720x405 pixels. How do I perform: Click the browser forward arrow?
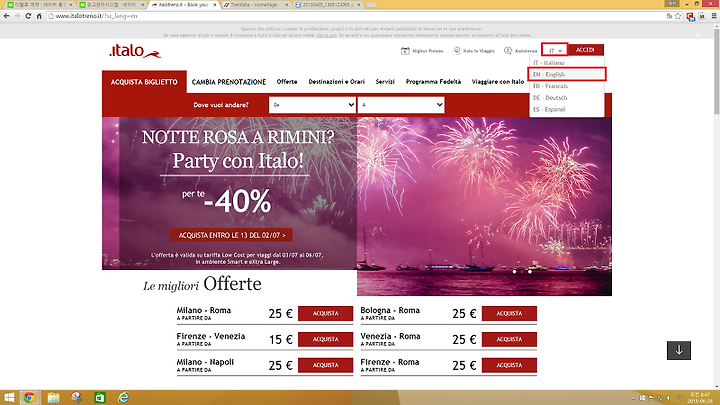(17, 16)
